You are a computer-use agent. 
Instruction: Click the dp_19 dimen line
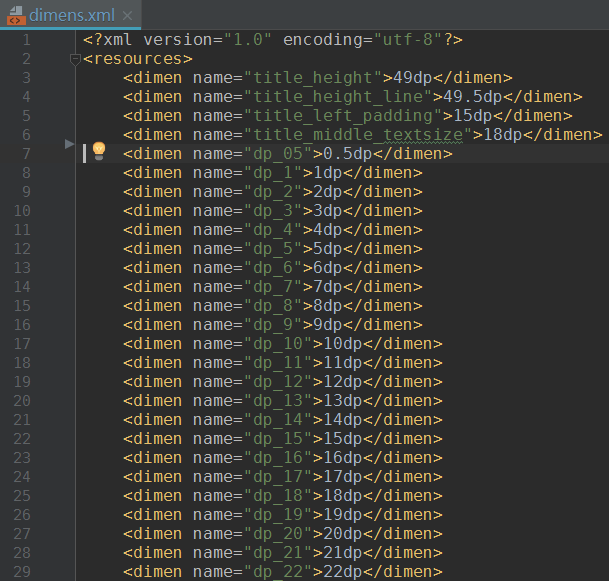click(x=283, y=516)
